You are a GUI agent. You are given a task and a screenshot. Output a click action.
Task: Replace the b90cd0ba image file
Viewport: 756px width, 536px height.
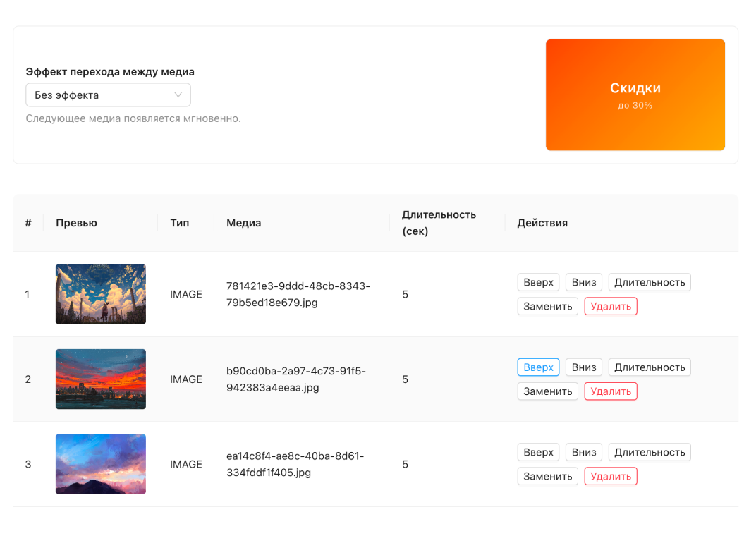coord(547,391)
